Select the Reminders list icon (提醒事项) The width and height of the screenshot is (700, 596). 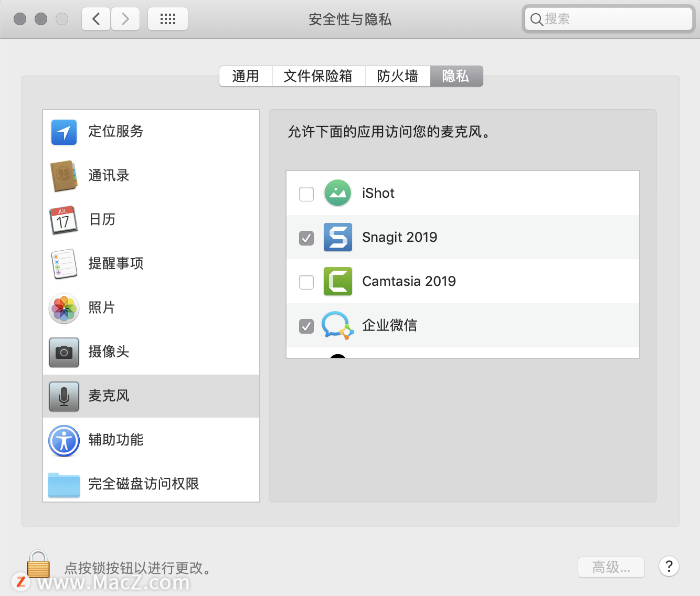tap(64, 264)
